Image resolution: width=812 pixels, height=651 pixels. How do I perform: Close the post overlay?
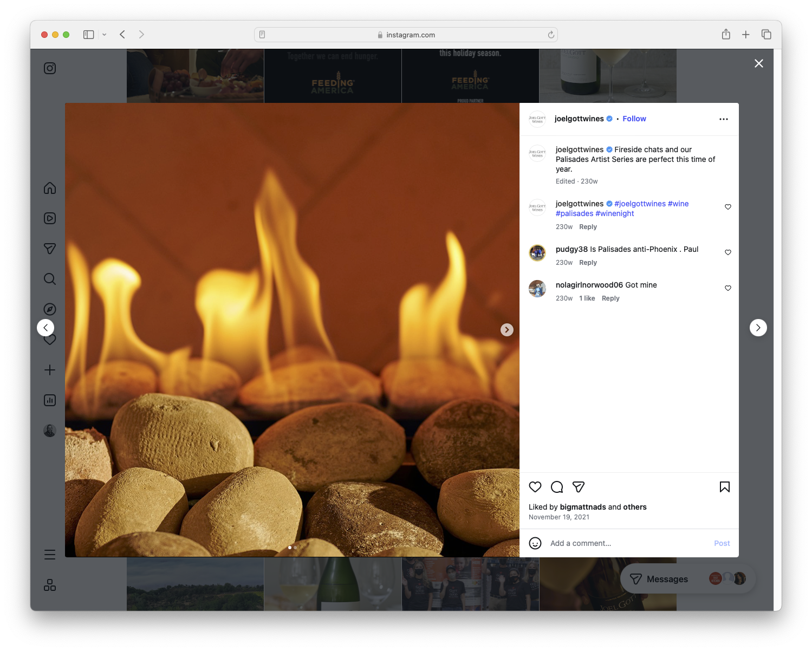point(759,63)
